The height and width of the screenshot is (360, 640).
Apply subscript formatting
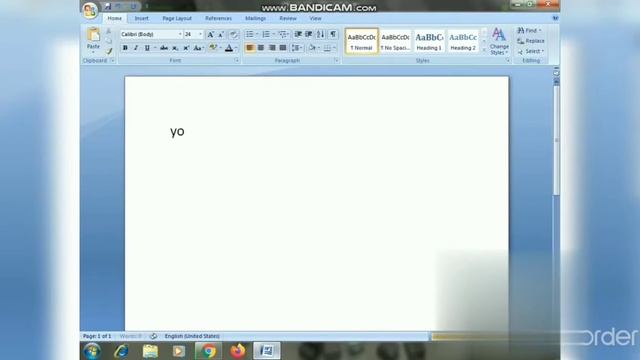(175, 48)
